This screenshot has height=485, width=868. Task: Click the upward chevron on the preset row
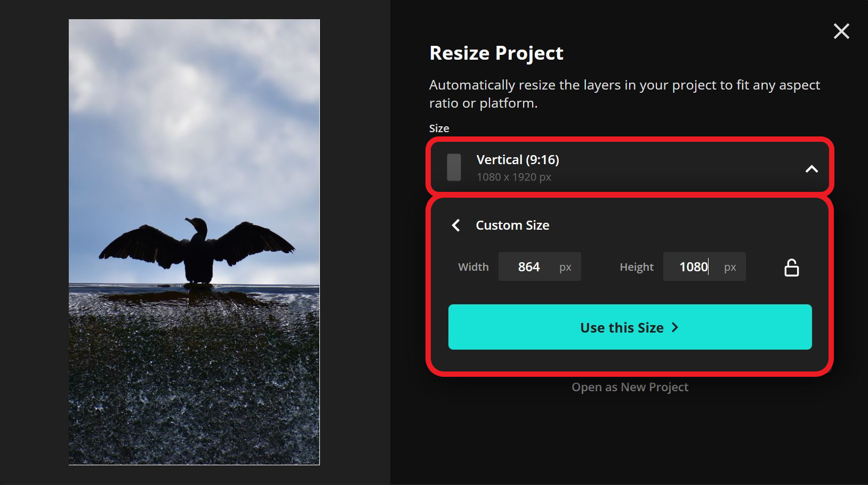coord(812,168)
